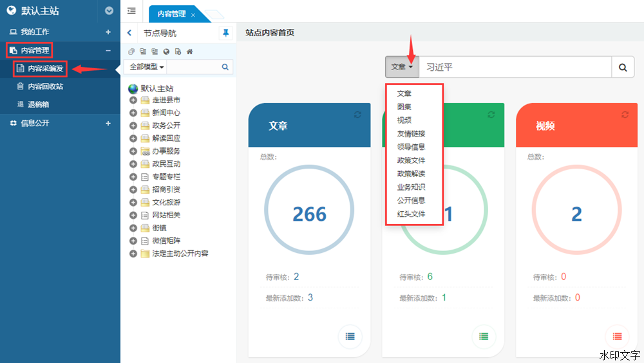Refresh the 视频 card
Screen dimensions: 644x363
click(x=625, y=115)
